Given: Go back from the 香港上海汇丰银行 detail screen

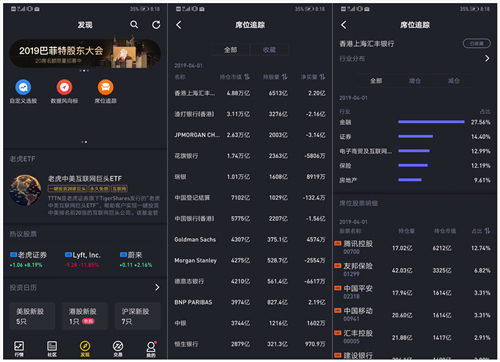Looking at the screenshot, I should click(344, 25).
